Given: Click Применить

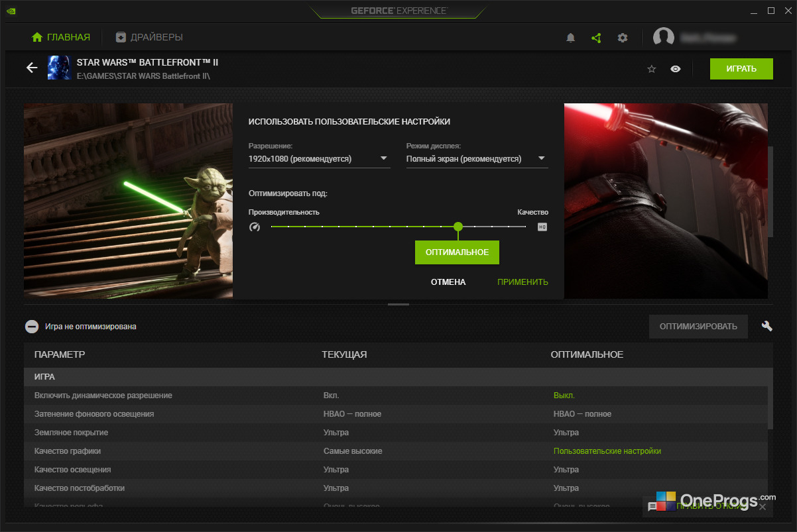Looking at the screenshot, I should tap(522, 282).
